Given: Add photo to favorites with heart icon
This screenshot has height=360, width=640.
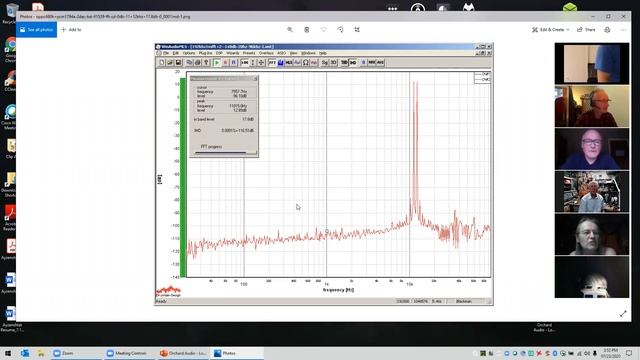Looking at the screenshot, I should [323, 30].
